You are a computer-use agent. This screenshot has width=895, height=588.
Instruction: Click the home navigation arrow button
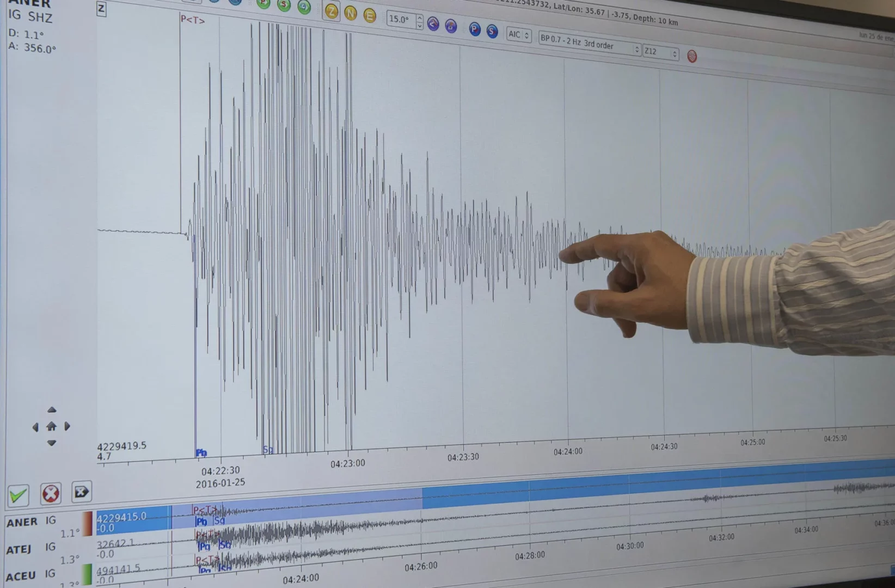click(x=52, y=427)
